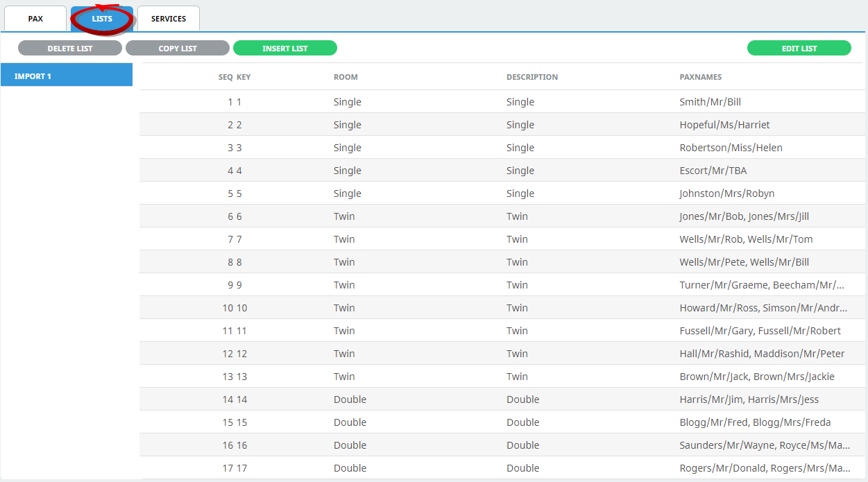Image resolution: width=868 pixels, height=482 pixels.
Task: Select row with Smith/Mr/Bill
Action: (503, 102)
